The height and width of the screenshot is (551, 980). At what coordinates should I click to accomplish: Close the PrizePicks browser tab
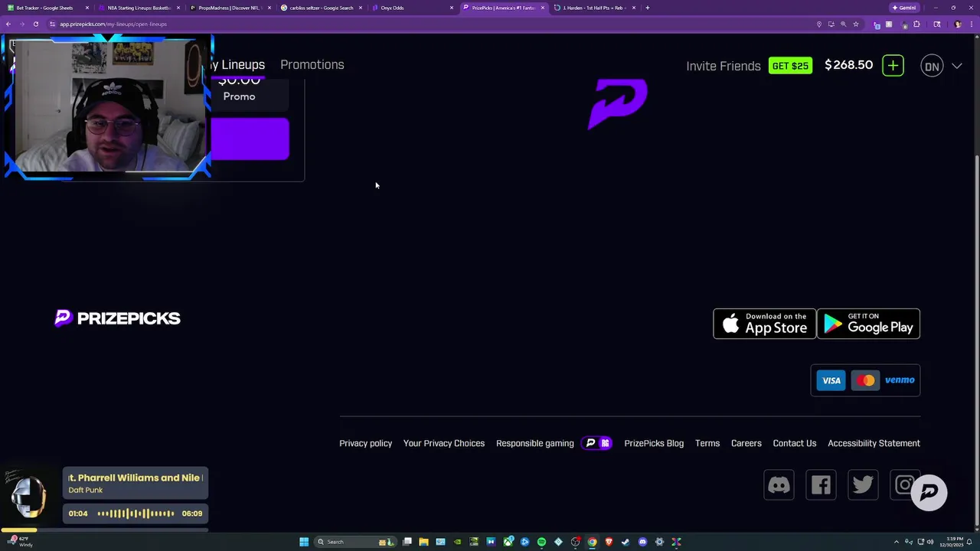[x=543, y=8]
